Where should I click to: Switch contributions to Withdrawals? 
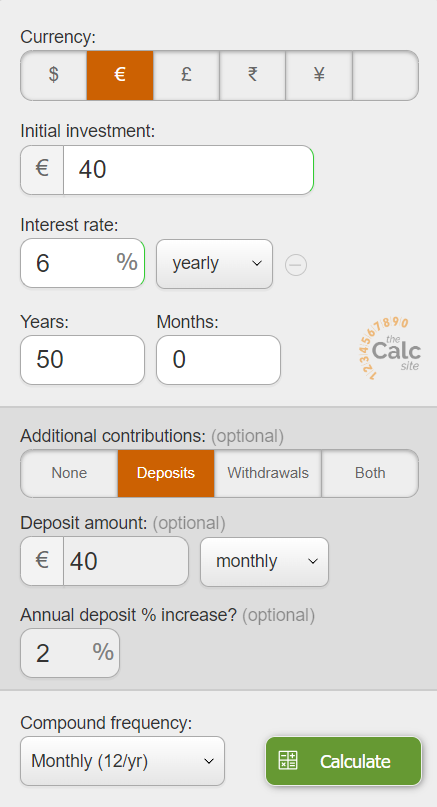pos(268,473)
